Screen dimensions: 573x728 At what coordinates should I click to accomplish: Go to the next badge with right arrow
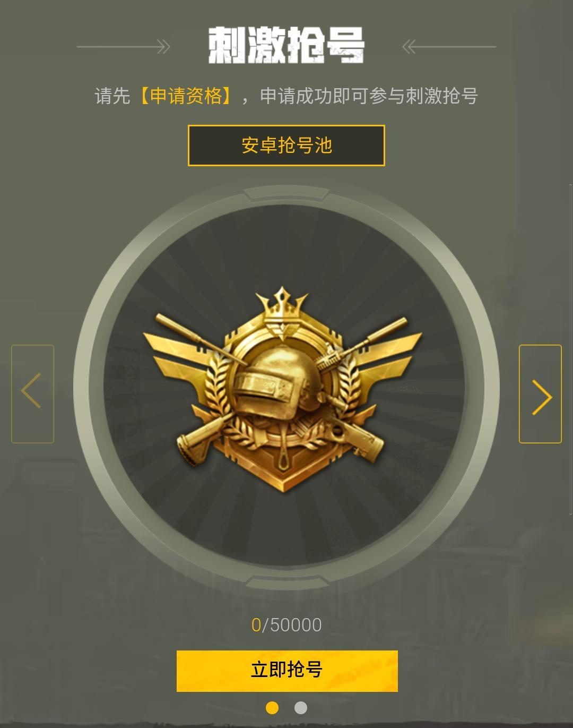coord(540,394)
